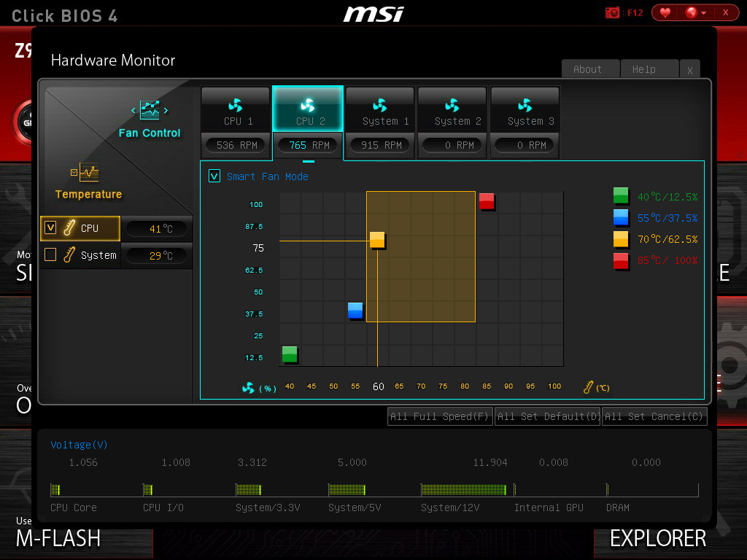Click the System 29°C temperature value
Viewport: 747px width, 560px height.
click(158, 256)
